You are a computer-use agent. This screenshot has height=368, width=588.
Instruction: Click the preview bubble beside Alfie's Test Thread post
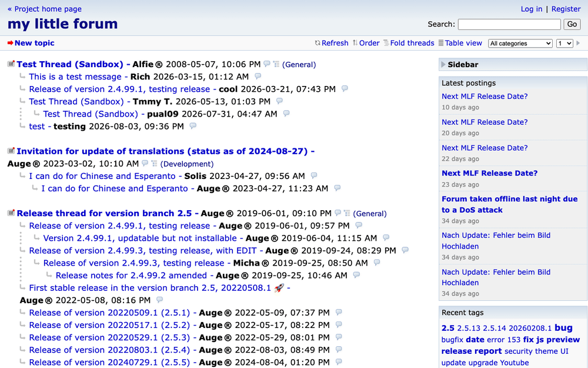tap(266, 64)
